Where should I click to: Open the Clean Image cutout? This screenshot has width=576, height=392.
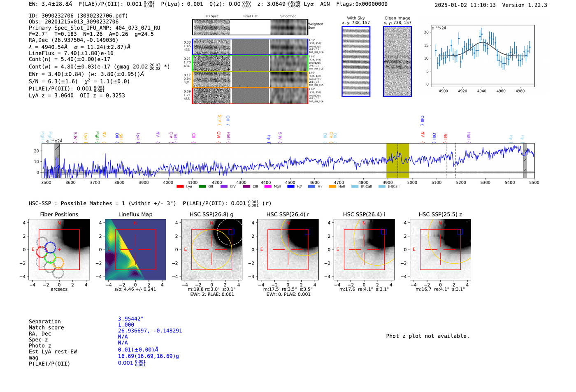coord(397,61)
